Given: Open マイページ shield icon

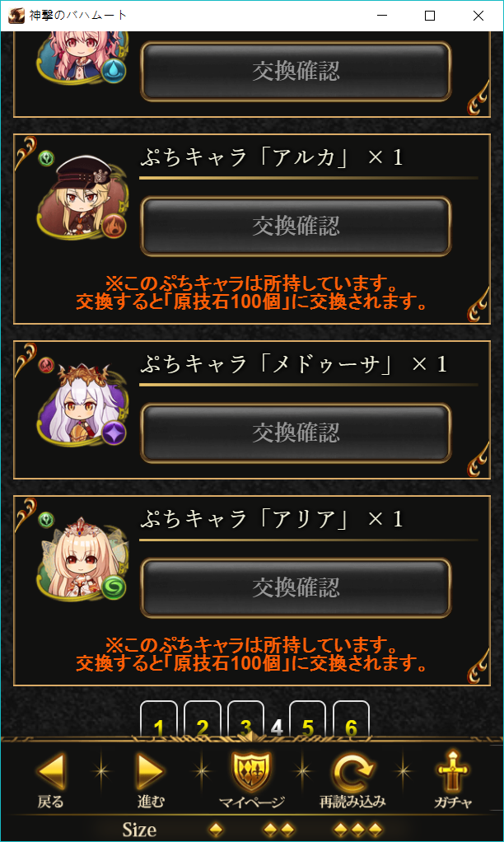Looking at the screenshot, I should click(251, 771).
